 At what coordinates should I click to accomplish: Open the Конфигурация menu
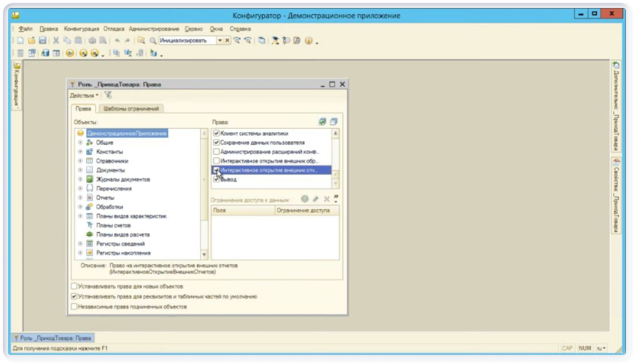pyautogui.click(x=82, y=29)
